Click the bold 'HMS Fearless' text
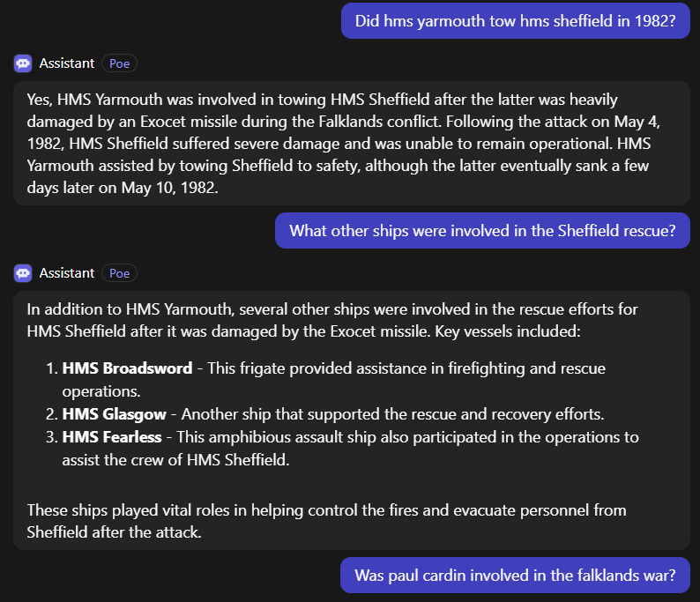 pyautogui.click(x=112, y=437)
